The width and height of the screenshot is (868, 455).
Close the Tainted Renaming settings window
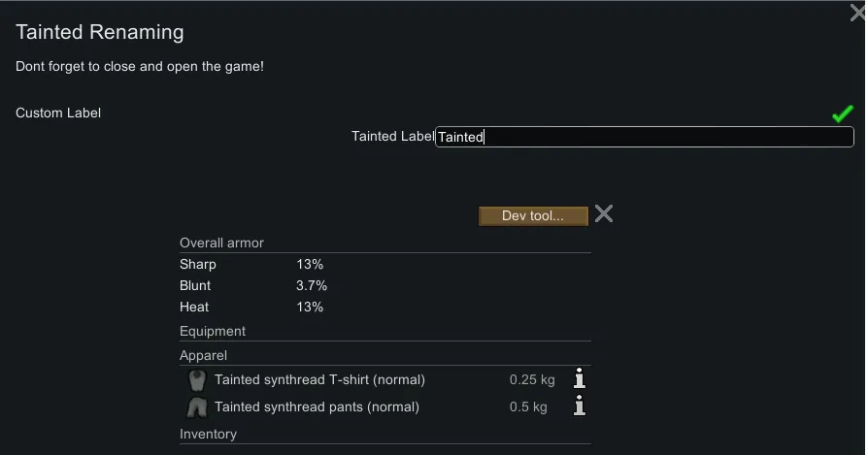pos(856,13)
